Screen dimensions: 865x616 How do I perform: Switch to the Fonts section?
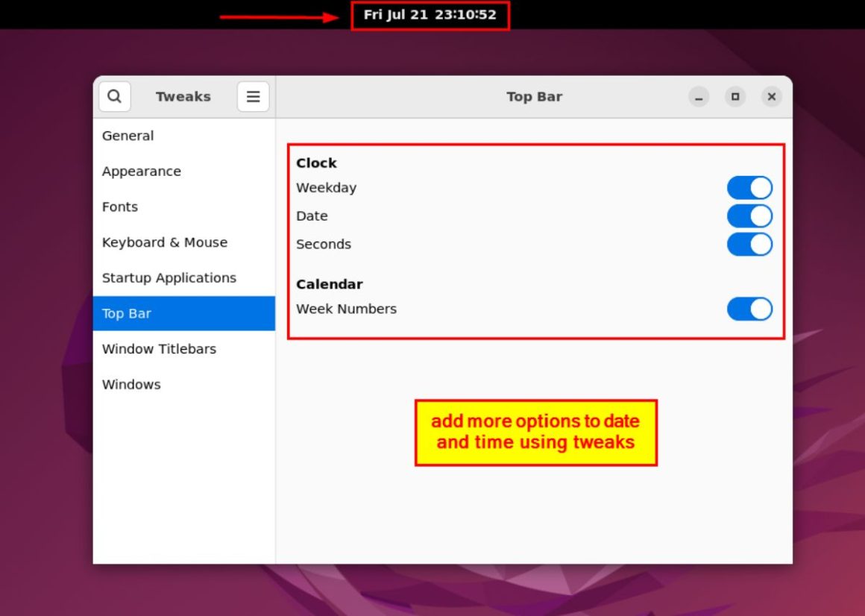pyautogui.click(x=120, y=207)
